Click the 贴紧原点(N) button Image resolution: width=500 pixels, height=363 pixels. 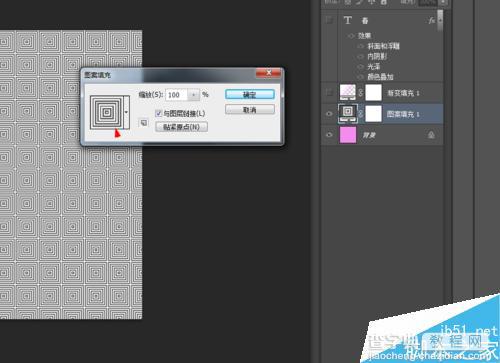(181, 127)
